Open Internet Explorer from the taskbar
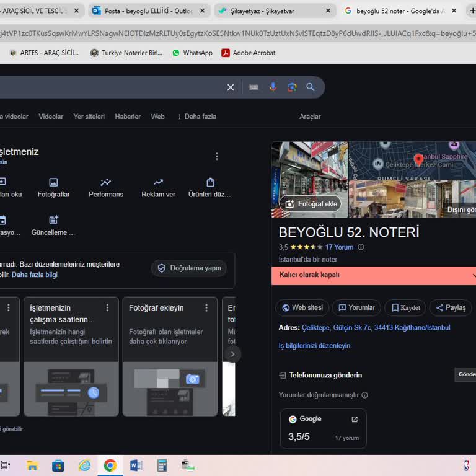 (84, 465)
